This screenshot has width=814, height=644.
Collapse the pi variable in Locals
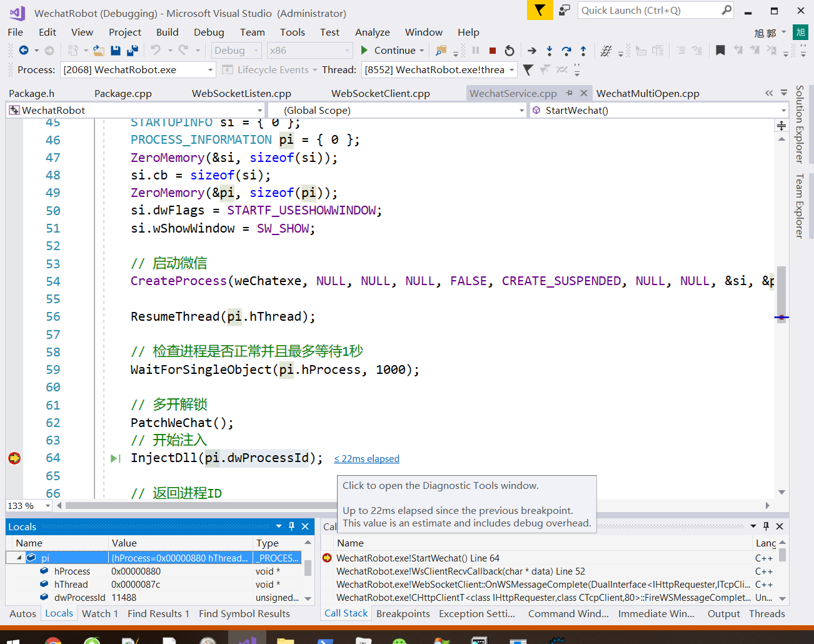(19, 558)
